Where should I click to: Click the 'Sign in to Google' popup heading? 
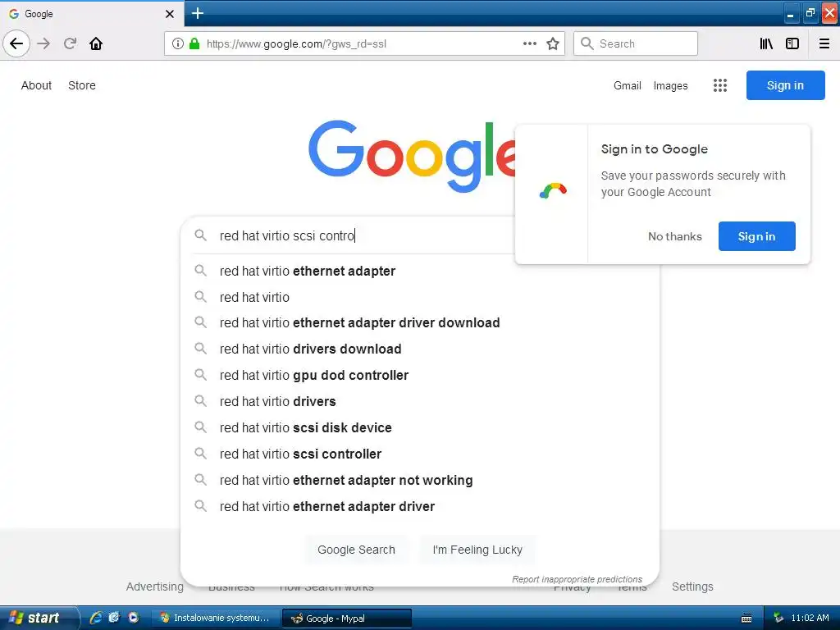coord(654,149)
